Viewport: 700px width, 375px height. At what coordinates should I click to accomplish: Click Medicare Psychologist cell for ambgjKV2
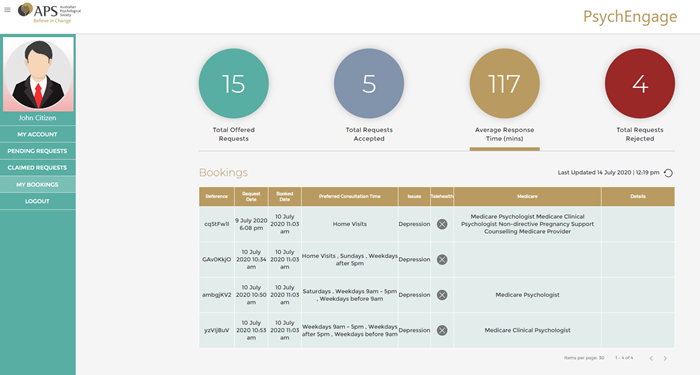(x=527, y=295)
